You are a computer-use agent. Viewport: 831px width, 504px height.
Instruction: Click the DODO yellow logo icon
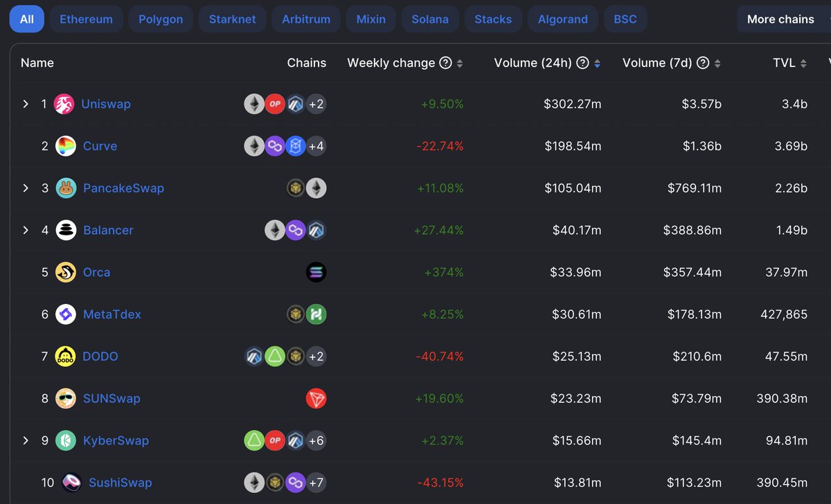66,357
